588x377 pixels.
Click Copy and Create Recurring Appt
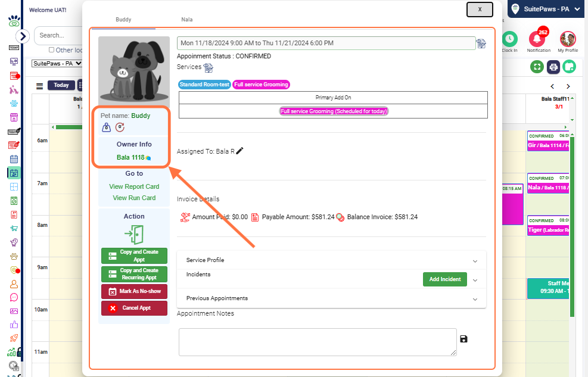tap(134, 274)
